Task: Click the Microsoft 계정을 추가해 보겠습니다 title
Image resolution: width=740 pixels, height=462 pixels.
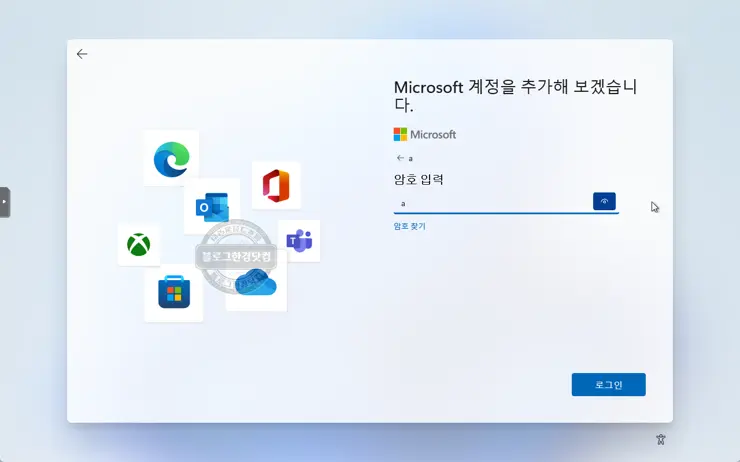Action: click(x=515, y=96)
